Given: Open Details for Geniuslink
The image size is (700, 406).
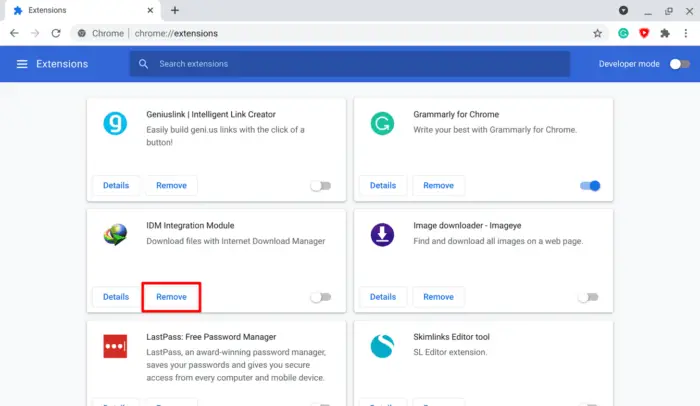Looking at the screenshot, I should pyautogui.click(x=116, y=185).
